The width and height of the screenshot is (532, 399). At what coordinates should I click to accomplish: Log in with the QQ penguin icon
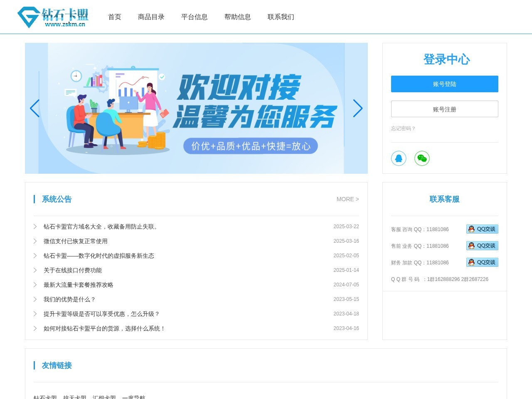[x=399, y=158]
